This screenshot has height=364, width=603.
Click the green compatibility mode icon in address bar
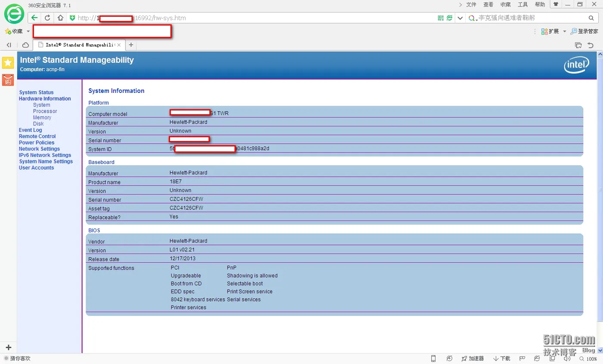click(x=450, y=18)
